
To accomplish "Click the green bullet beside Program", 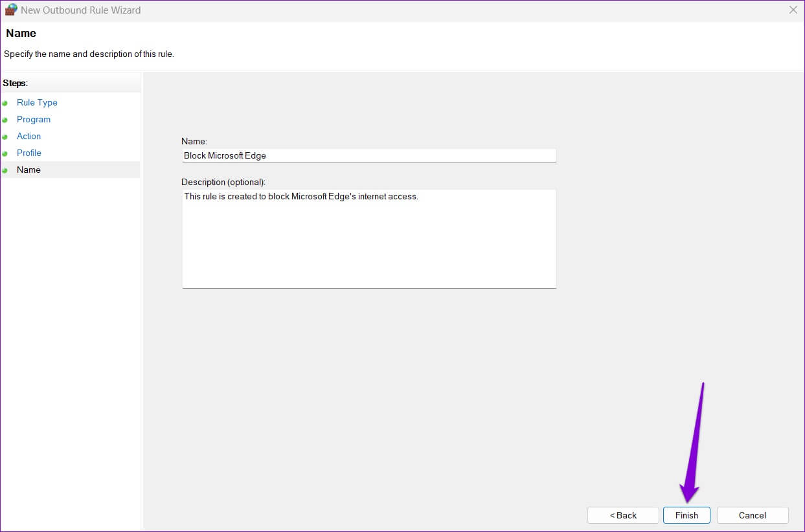I will coord(5,120).
